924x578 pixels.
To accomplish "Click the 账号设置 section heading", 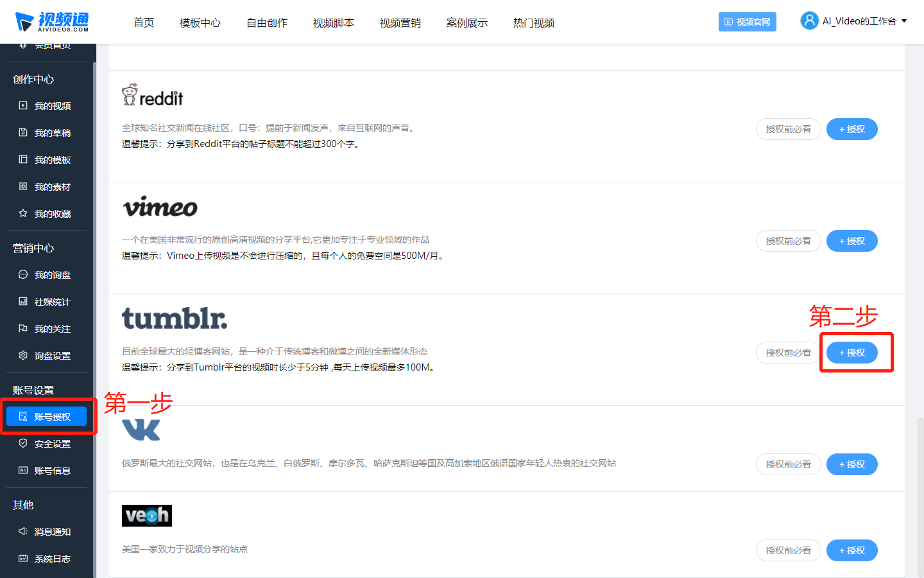I will point(33,390).
